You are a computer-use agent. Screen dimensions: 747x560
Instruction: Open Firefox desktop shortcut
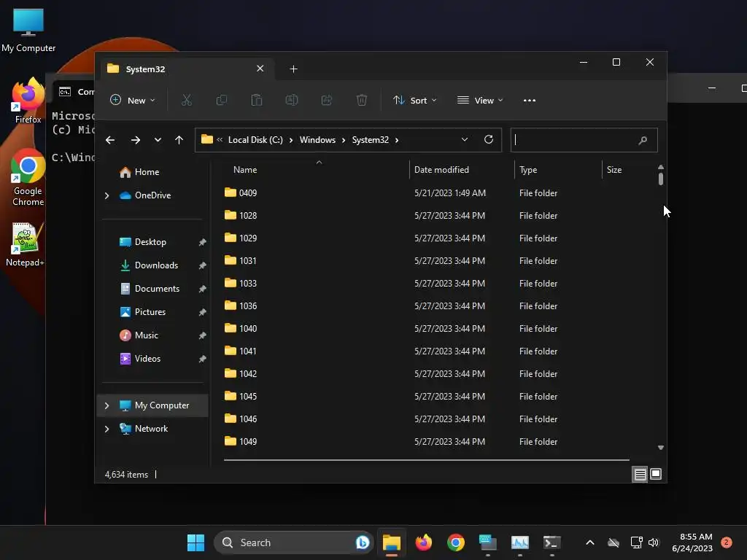(x=28, y=101)
